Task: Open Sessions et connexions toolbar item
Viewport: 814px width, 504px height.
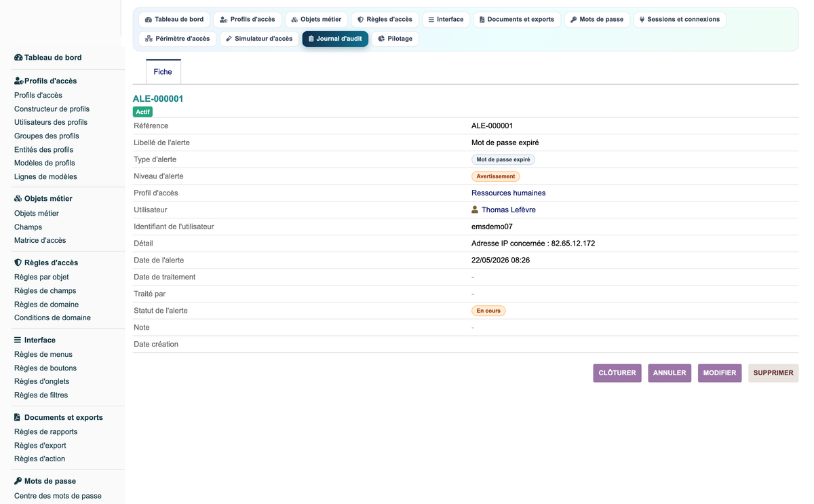Action: (x=680, y=20)
